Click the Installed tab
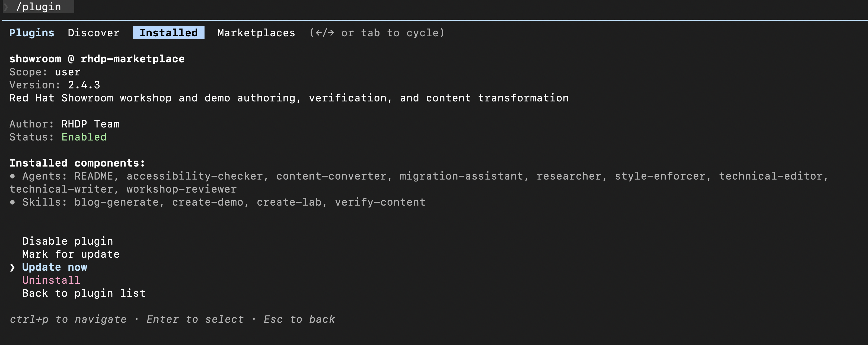Viewport: 868px width, 345px height. click(x=168, y=33)
